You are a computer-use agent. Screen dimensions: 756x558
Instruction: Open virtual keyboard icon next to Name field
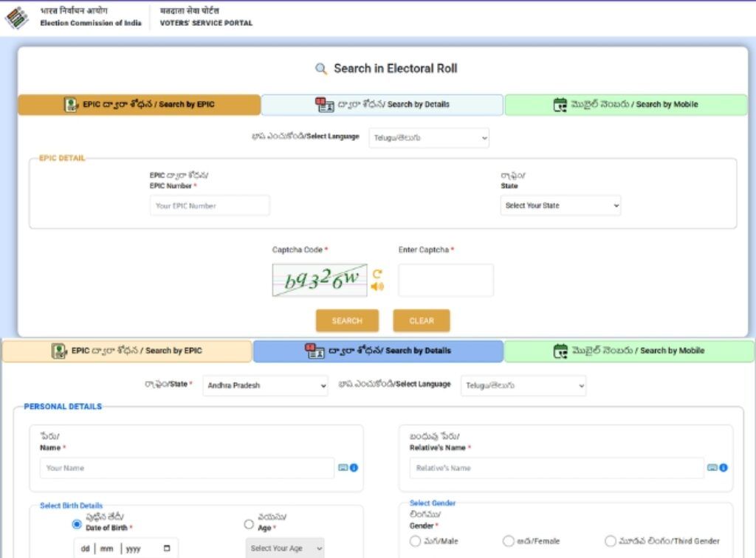coord(343,467)
